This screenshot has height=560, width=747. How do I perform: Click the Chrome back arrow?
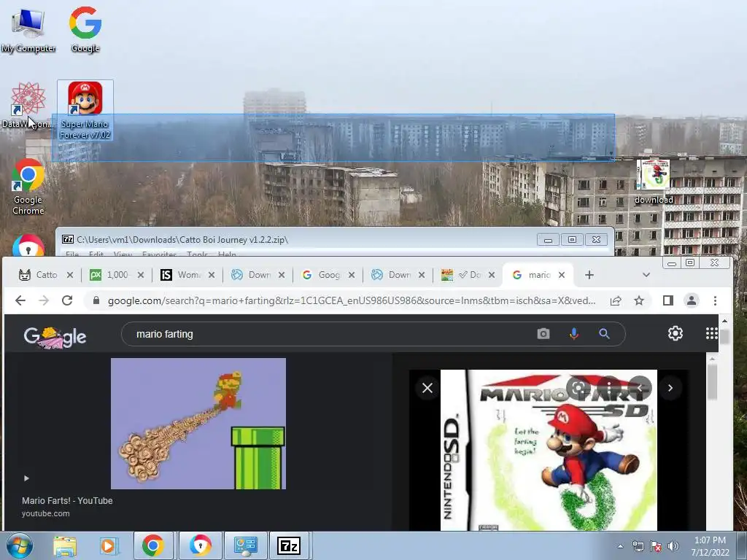(x=20, y=300)
